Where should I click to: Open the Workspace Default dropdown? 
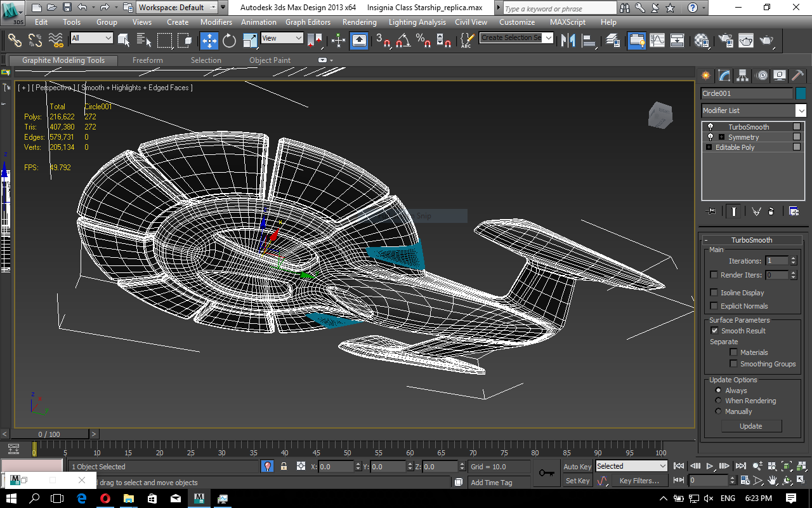(x=176, y=8)
